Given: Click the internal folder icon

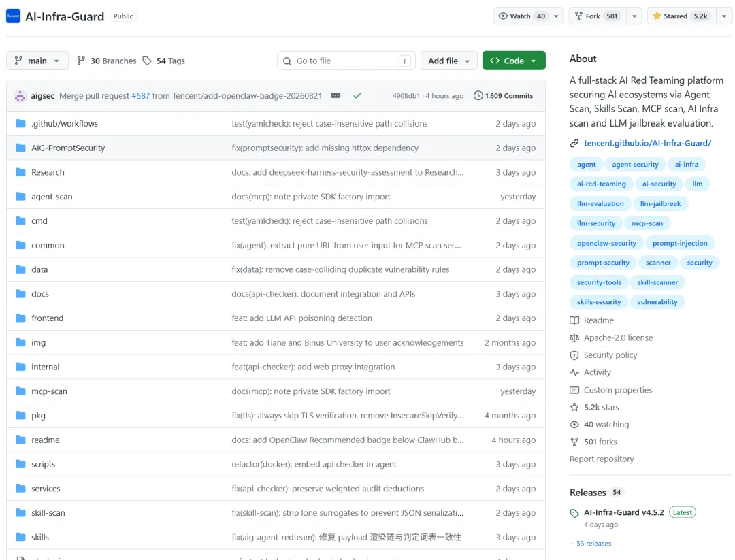Looking at the screenshot, I should [20, 367].
